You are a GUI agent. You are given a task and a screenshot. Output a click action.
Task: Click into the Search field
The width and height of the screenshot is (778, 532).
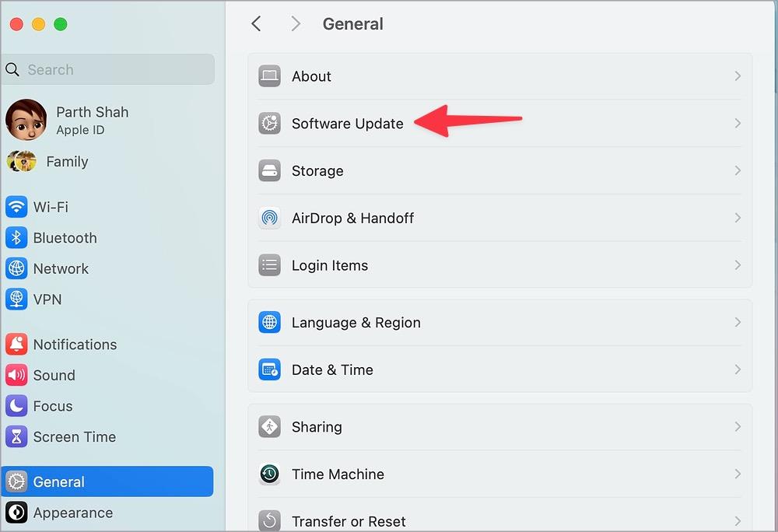pos(108,69)
